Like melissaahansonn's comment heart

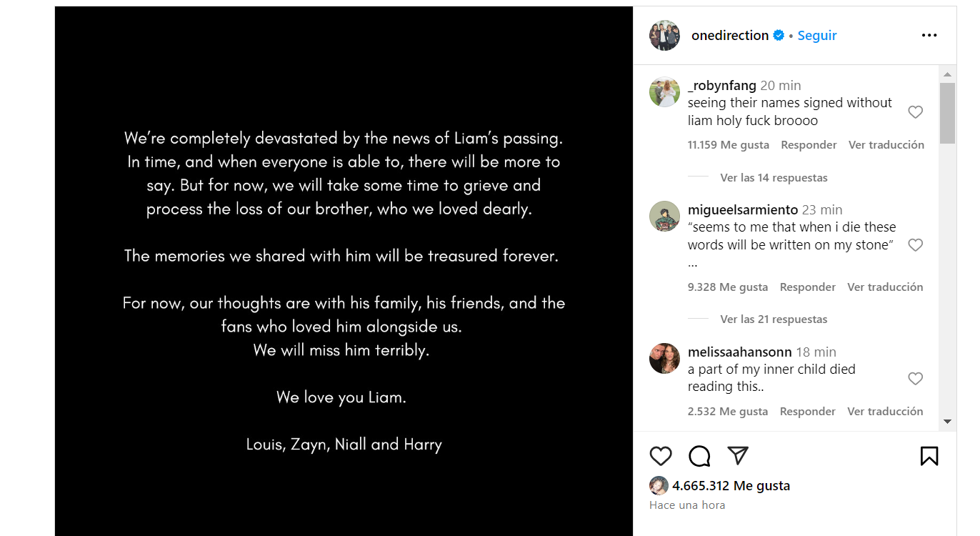[x=915, y=379]
